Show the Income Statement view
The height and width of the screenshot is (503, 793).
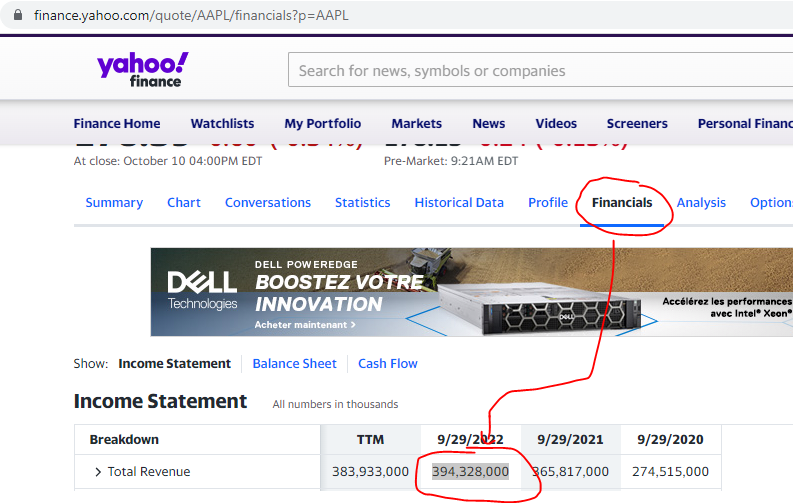tap(174, 363)
